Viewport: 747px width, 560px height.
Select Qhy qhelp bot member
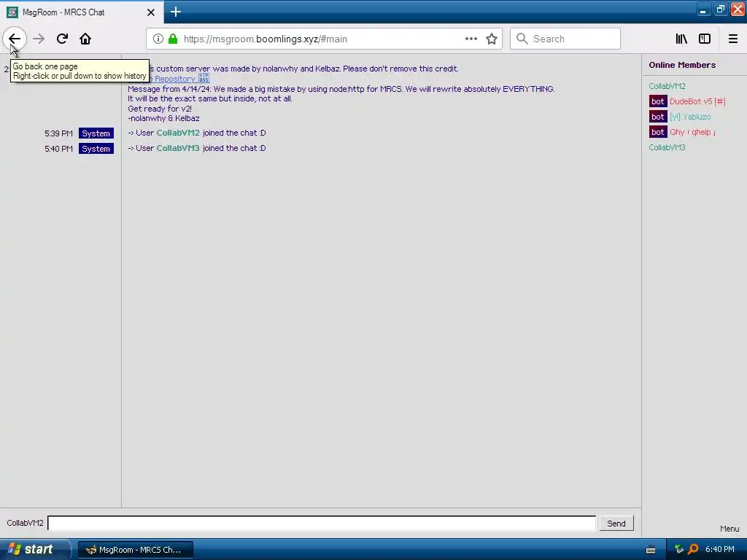(692, 132)
